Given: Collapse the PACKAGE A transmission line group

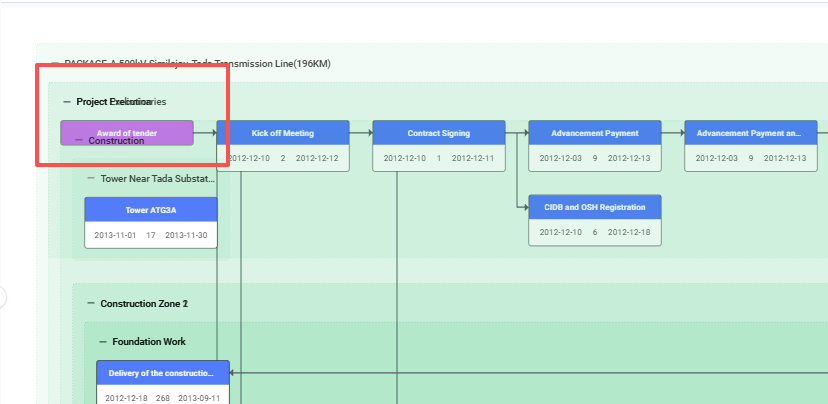Looking at the screenshot, I should click(x=55, y=64).
